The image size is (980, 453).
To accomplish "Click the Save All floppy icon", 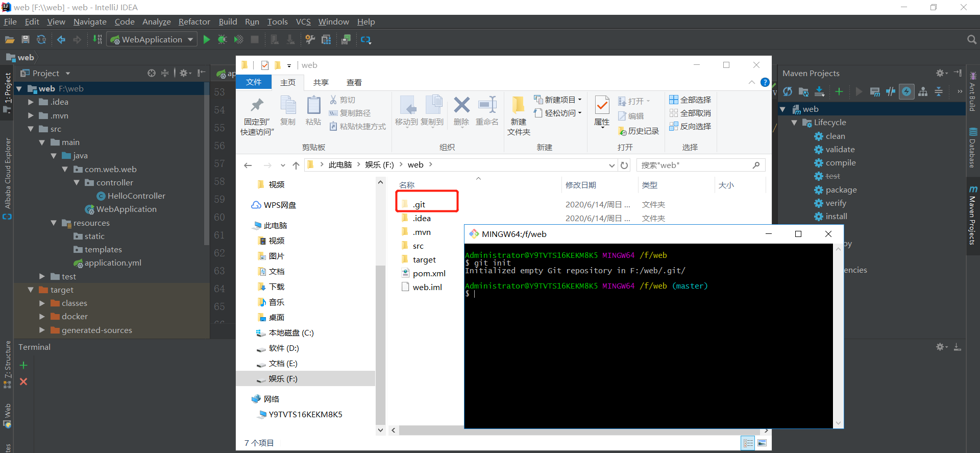I will (x=26, y=39).
